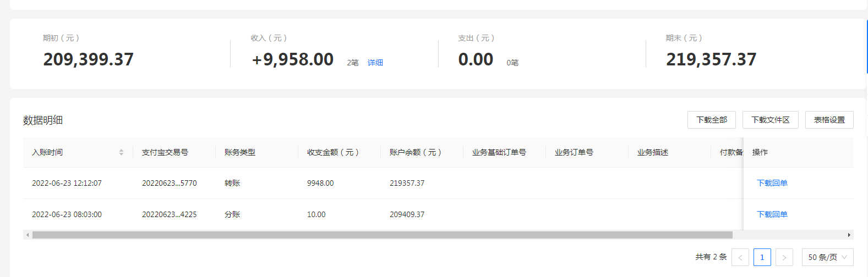Open 表格设置 table settings
This screenshot has height=277, width=868.
pyautogui.click(x=829, y=120)
